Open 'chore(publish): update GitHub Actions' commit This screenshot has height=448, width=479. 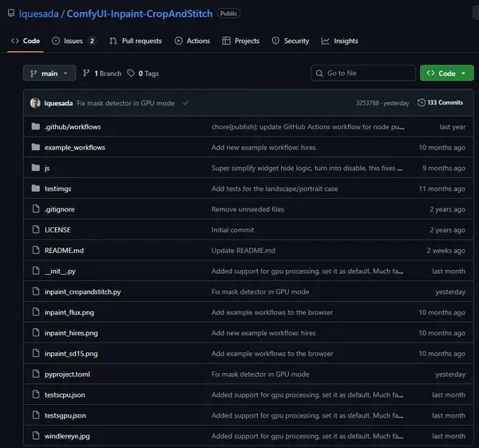(x=308, y=127)
